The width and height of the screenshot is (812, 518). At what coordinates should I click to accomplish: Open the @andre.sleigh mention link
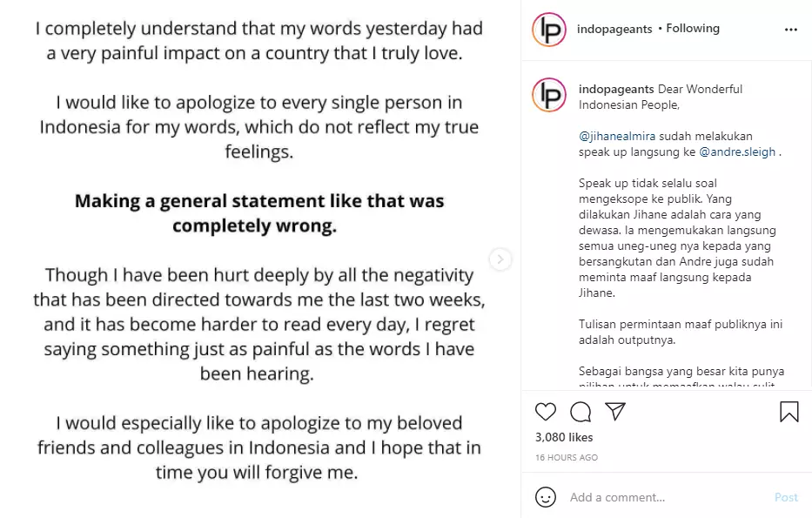click(737, 152)
